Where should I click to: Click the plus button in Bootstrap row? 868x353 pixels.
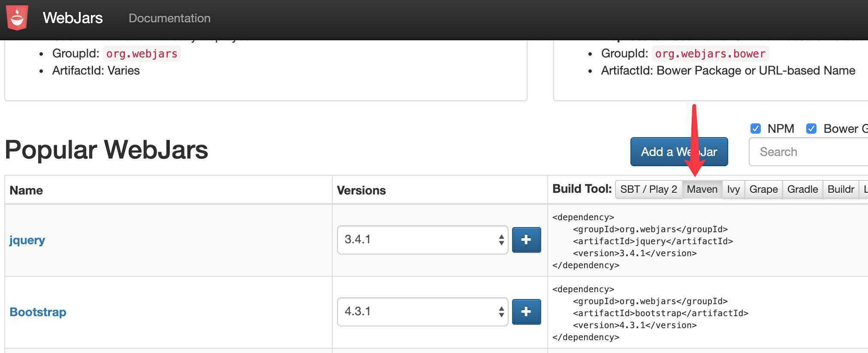click(526, 312)
